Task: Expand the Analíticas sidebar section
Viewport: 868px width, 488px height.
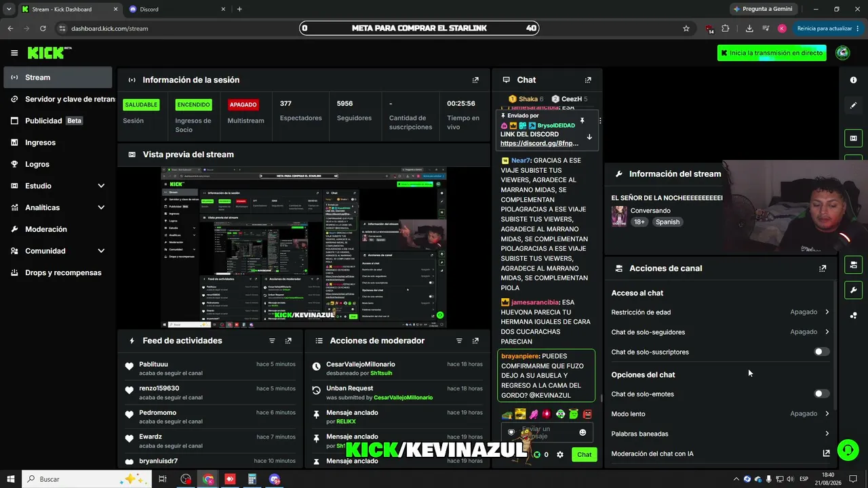Action: [x=101, y=207]
